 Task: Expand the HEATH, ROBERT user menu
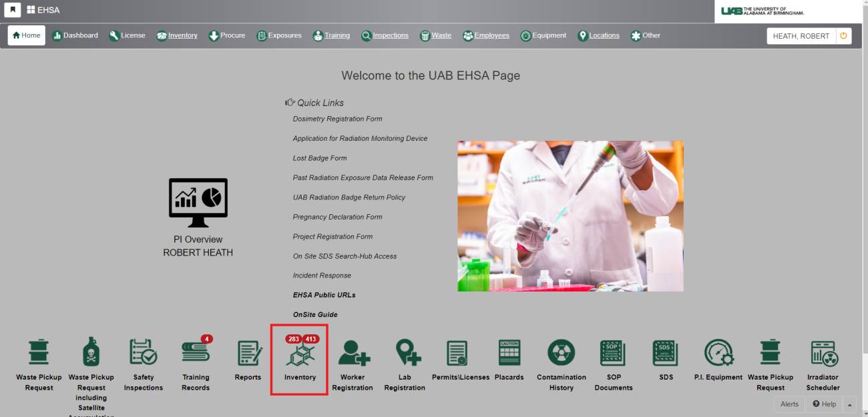coord(801,36)
